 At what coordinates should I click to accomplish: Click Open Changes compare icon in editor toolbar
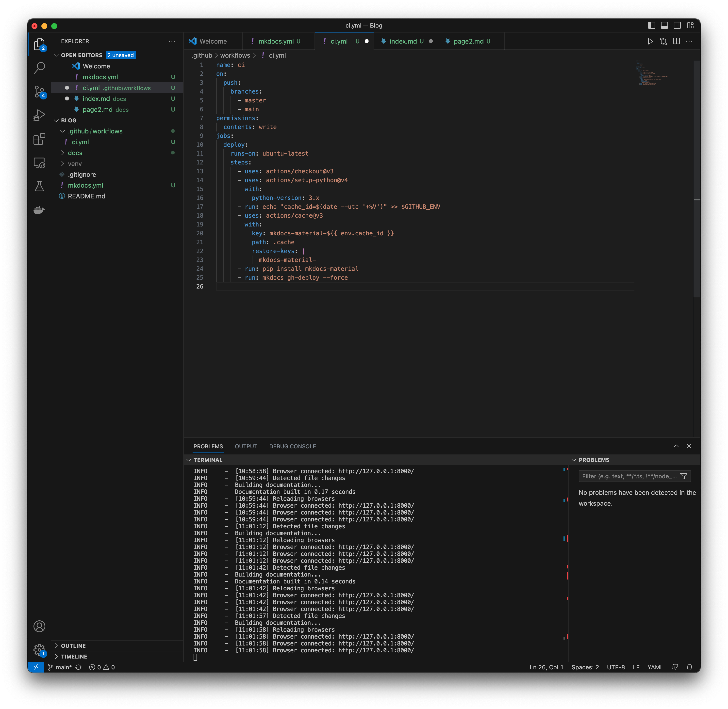(x=663, y=41)
